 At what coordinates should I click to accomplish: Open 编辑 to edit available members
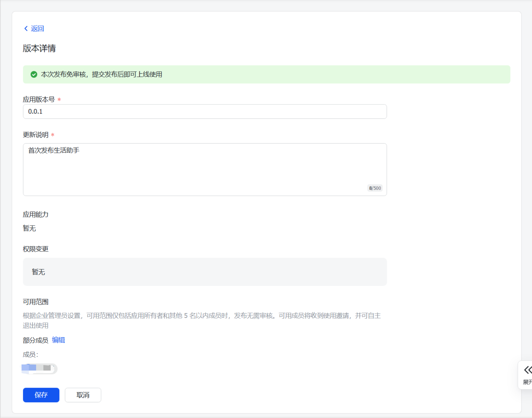click(58, 340)
